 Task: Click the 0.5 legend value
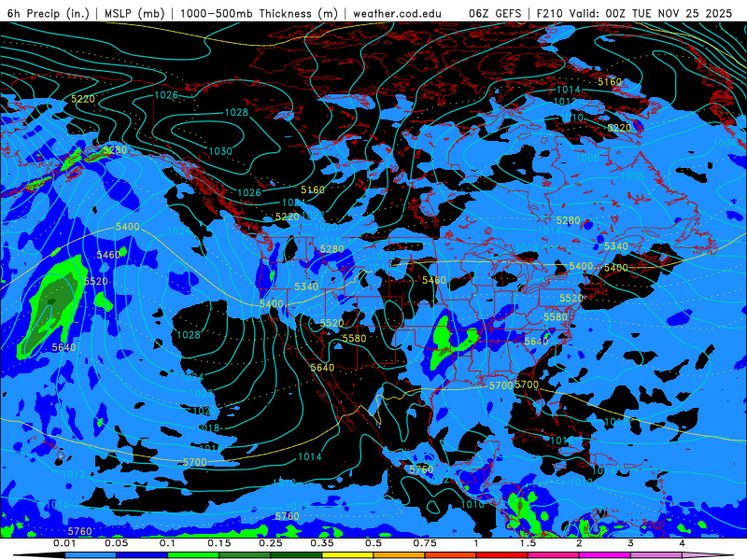(373, 543)
